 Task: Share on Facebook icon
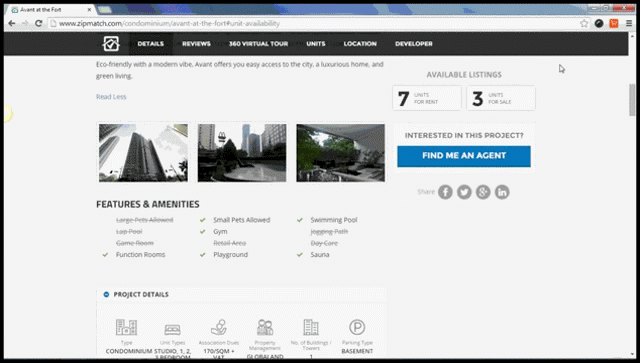click(x=445, y=192)
